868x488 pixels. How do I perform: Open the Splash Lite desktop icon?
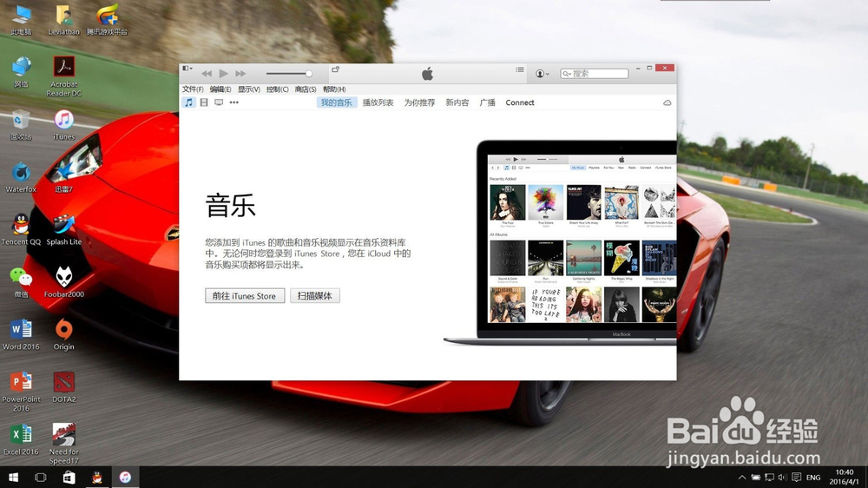pos(63,230)
